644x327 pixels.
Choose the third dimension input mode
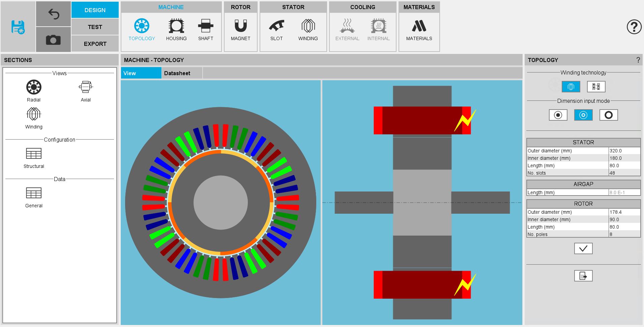(x=608, y=115)
